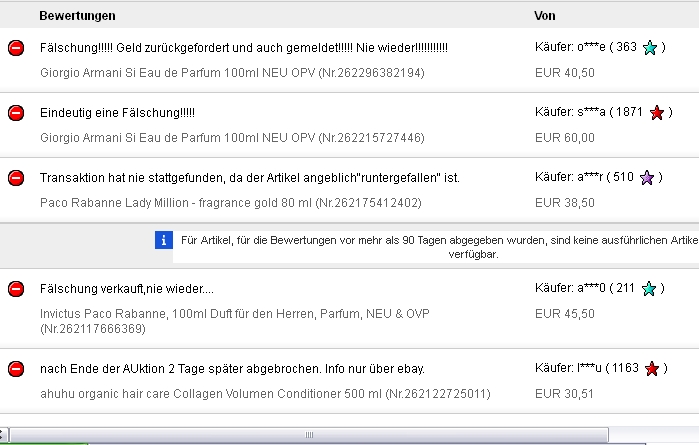Image resolution: width=699 pixels, height=445 pixels.
Task: Select negative icon beside "Fälschung verkauft, nie wieder"
Action: point(16,289)
